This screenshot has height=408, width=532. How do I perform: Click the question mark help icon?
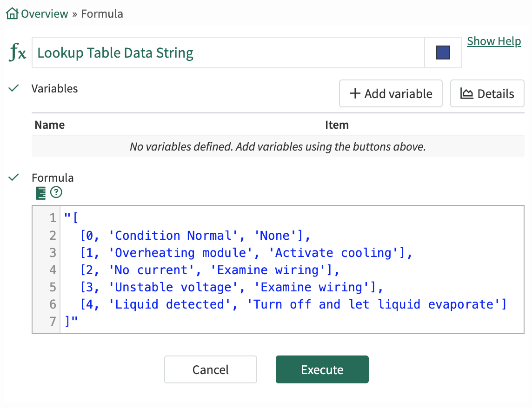(56, 192)
